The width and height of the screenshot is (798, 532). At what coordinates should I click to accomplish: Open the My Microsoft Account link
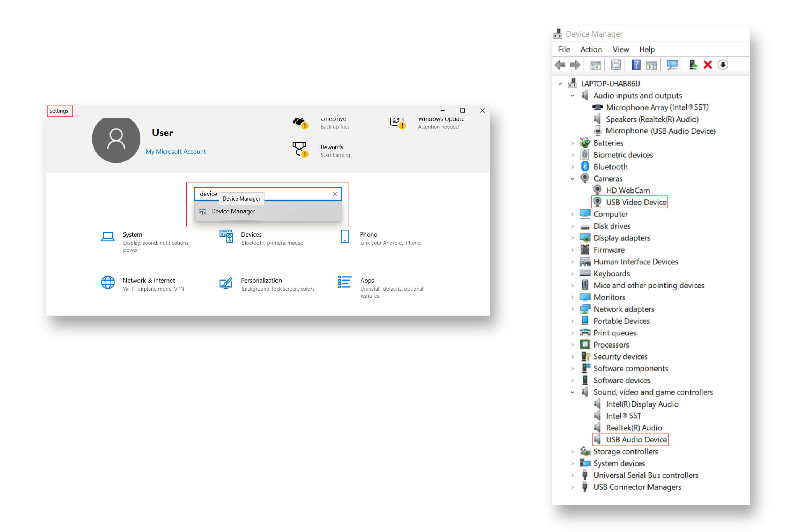tap(175, 152)
